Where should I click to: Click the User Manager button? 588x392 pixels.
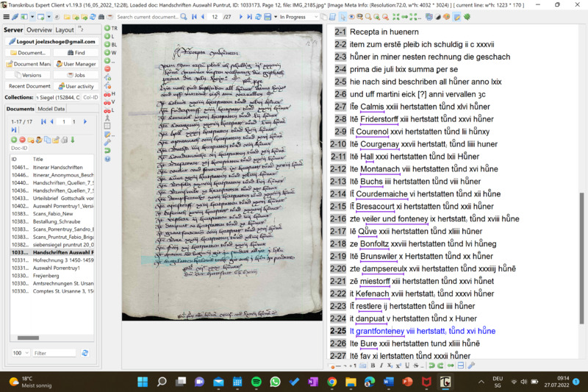(76, 64)
